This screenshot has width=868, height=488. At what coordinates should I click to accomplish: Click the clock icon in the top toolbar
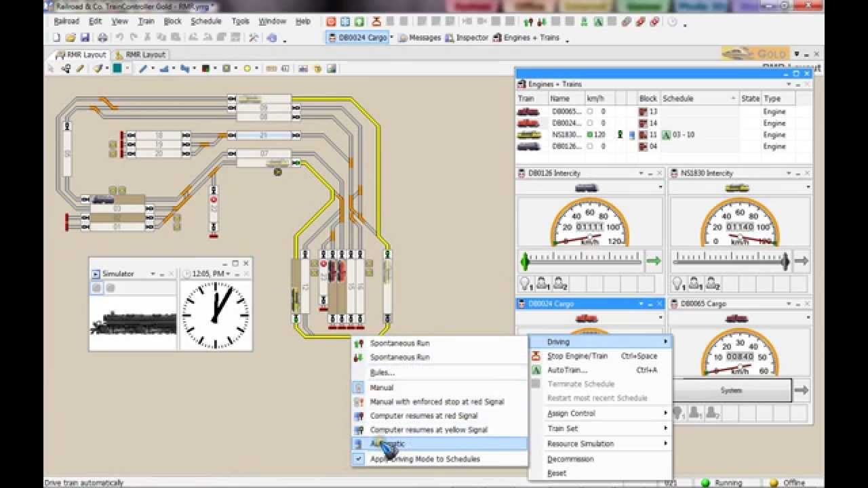[x=672, y=22]
